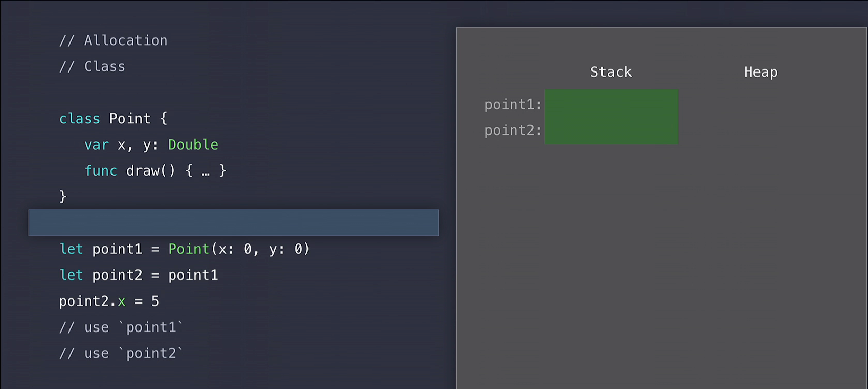Select the "class" keyword in the code
Viewport: 868px width, 389px height.
click(79, 119)
